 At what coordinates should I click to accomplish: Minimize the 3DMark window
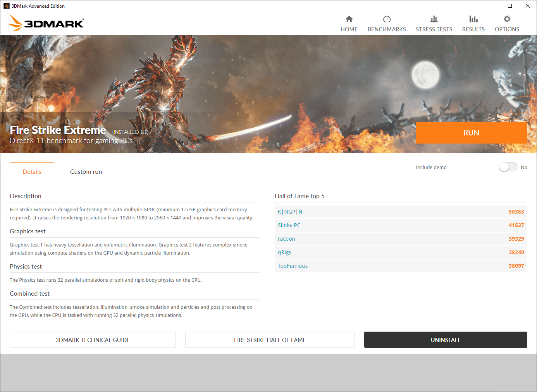492,6
